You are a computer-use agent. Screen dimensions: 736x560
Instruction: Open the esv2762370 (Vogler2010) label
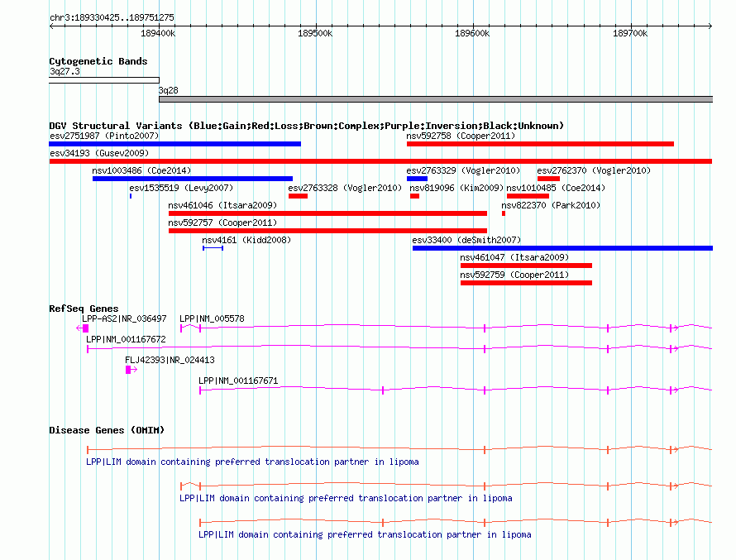point(594,171)
